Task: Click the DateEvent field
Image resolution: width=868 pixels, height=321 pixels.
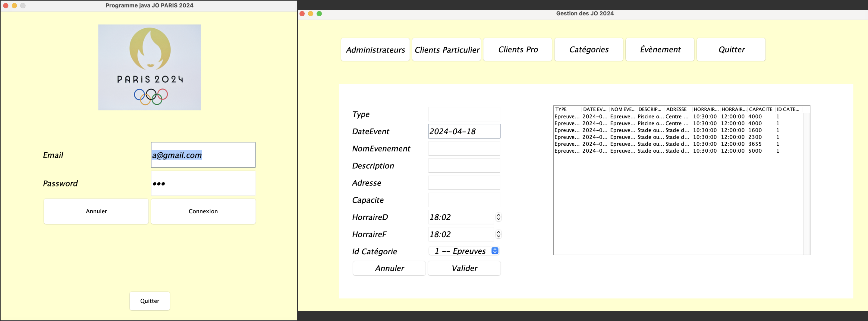Action: point(464,131)
